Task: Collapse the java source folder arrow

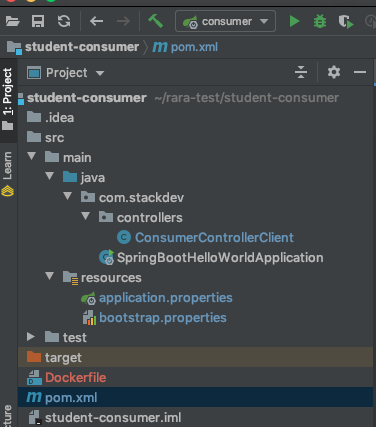Action: (x=50, y=176)
